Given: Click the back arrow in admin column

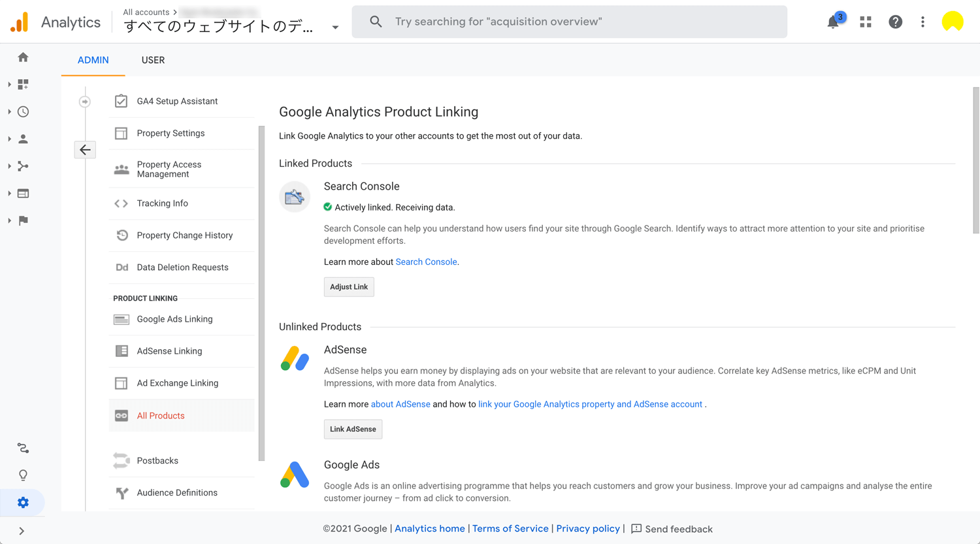Looking at the screenshot, I should click(85, 150).
